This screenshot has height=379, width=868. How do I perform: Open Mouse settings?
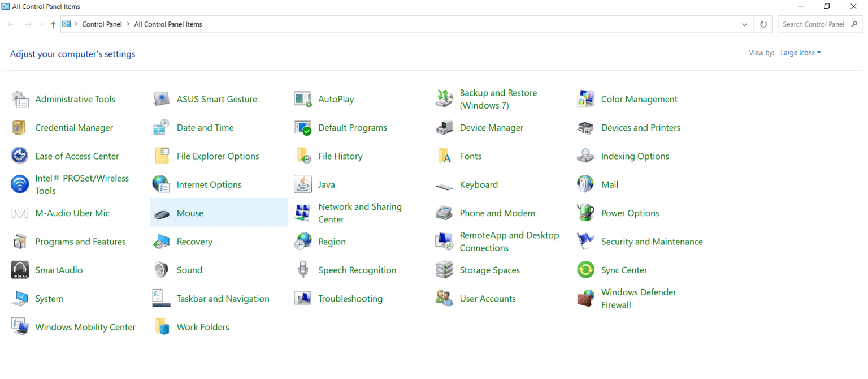pyautogui.click(x=190, y=213)
